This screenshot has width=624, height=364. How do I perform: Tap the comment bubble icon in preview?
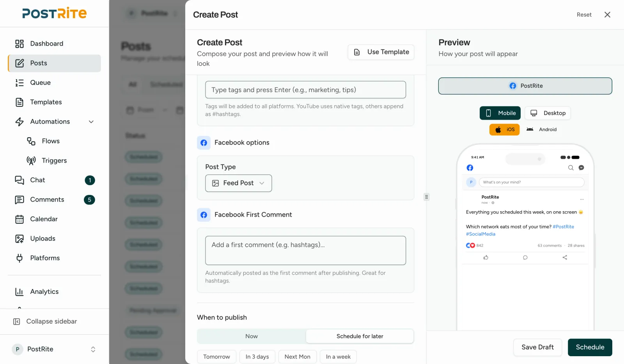coord(525,257)
